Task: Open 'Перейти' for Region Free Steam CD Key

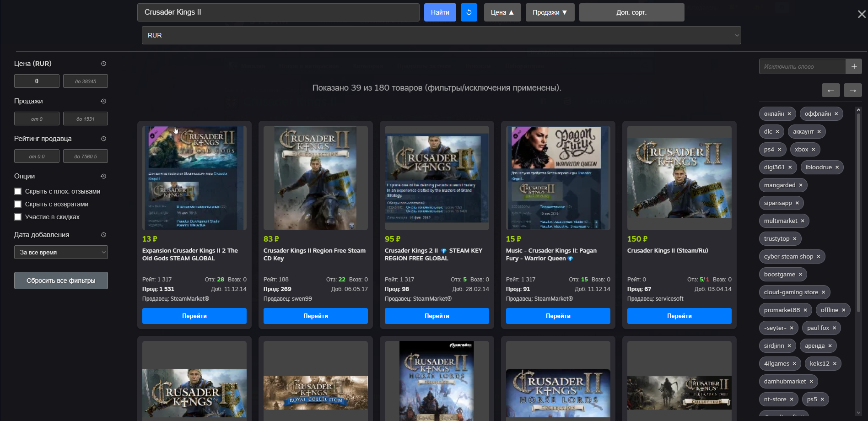Action: point(316,316)
